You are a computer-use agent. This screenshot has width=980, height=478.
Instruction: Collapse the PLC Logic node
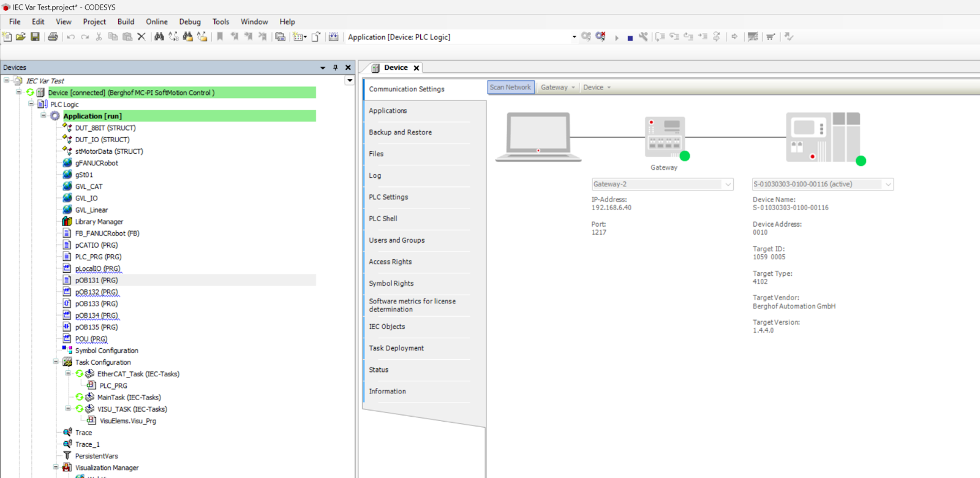[x=31, y=104]
